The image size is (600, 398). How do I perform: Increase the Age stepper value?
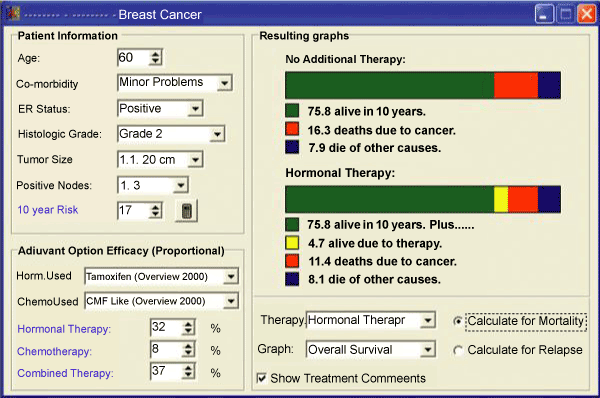pos(155,54)
